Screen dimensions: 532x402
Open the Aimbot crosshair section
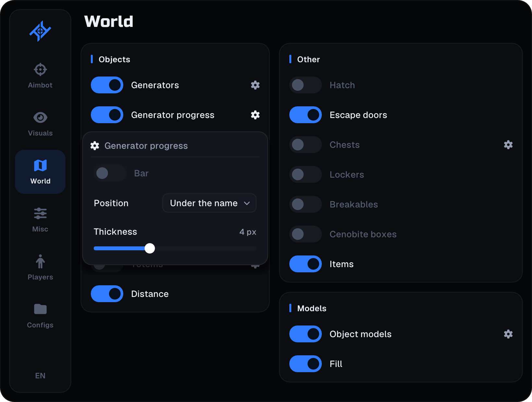click(x=40, y=76)
